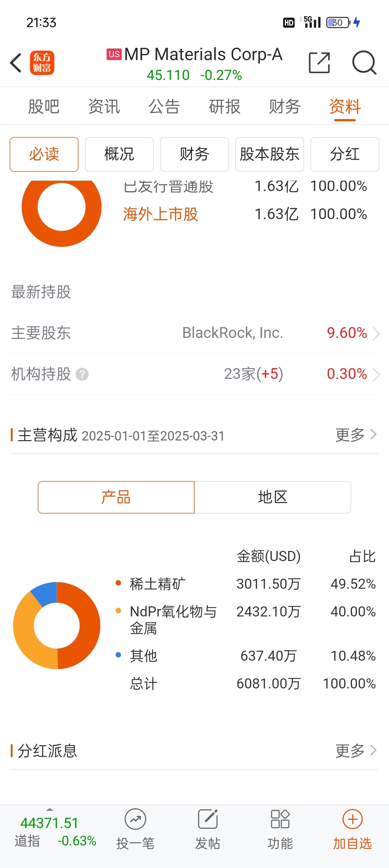This screenshot has width=389, height=868.
Task: Open the 股吧 tab
Action: [44, 107]
